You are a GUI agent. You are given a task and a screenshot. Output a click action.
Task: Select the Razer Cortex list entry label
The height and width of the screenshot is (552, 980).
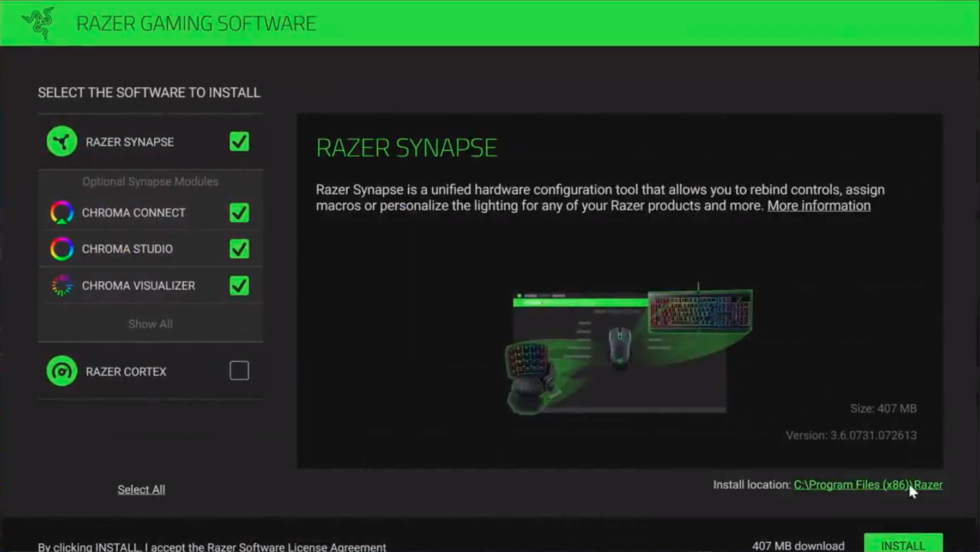(126, 372)
